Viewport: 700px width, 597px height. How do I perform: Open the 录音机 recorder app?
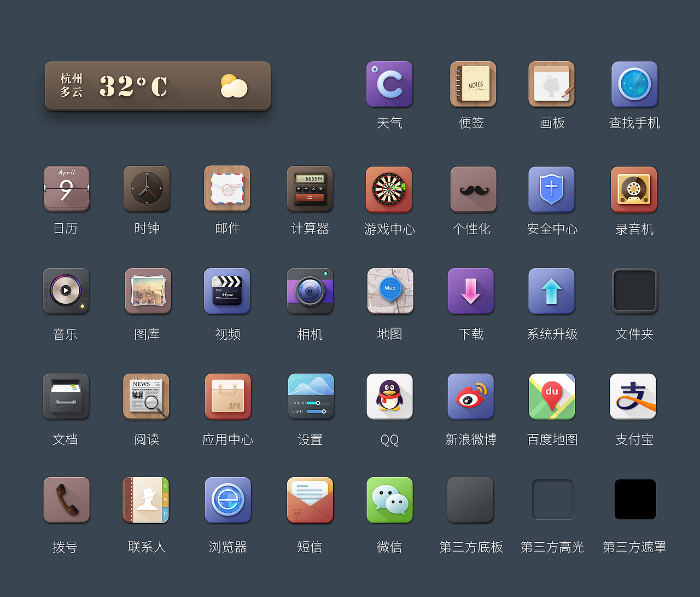point(634,190)
